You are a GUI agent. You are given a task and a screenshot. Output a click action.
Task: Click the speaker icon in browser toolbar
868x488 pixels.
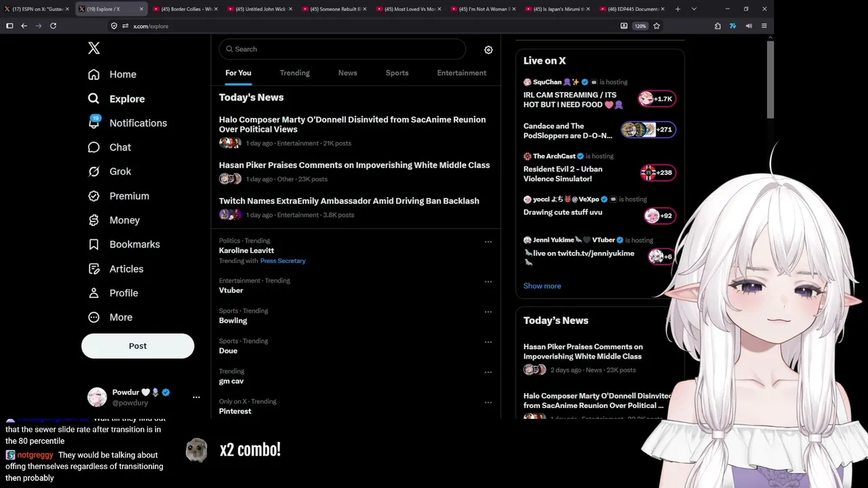pos(749,26)
